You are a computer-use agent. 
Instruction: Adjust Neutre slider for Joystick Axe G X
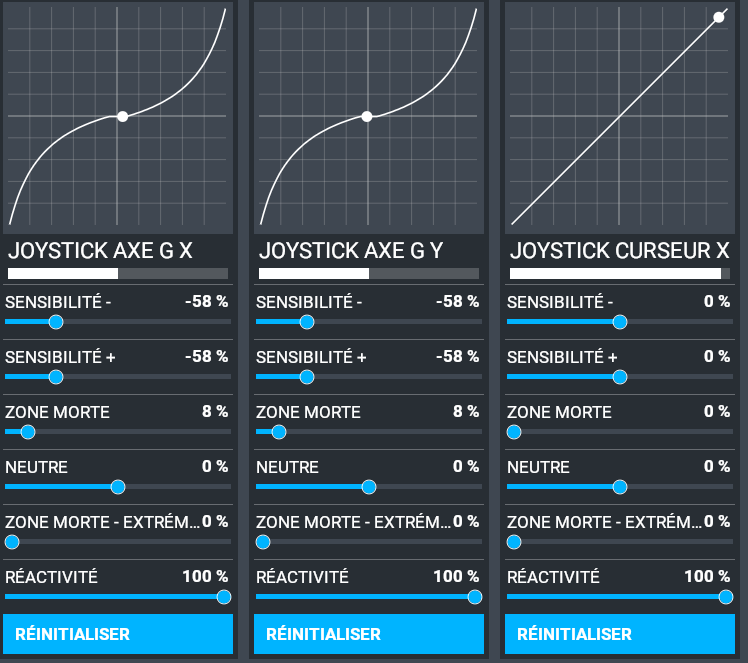click(118, 487)
